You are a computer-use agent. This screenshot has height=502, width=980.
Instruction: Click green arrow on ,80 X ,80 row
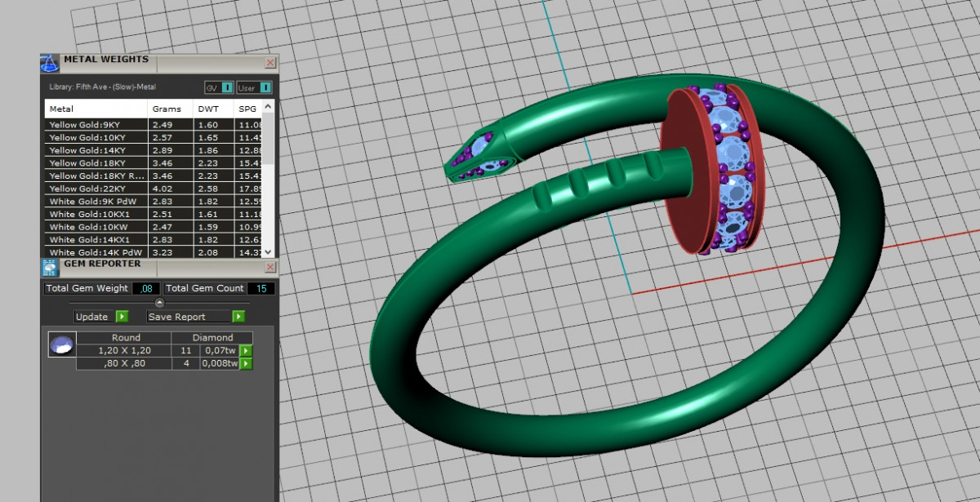[x=246, y=364]
